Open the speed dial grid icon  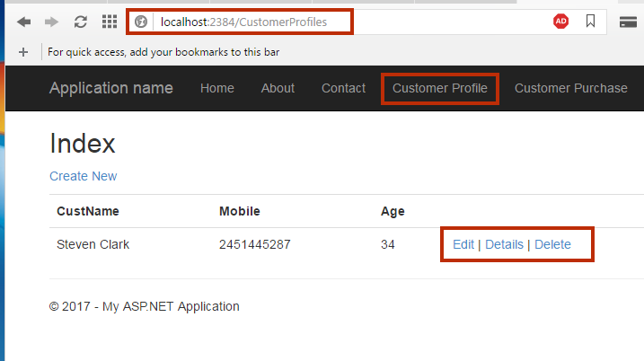click(110, 22)
